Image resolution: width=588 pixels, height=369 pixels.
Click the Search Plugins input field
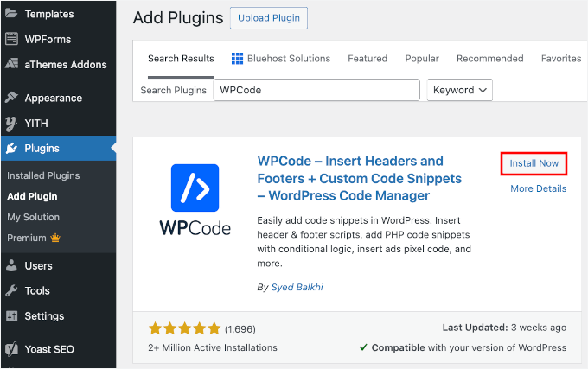316,90
